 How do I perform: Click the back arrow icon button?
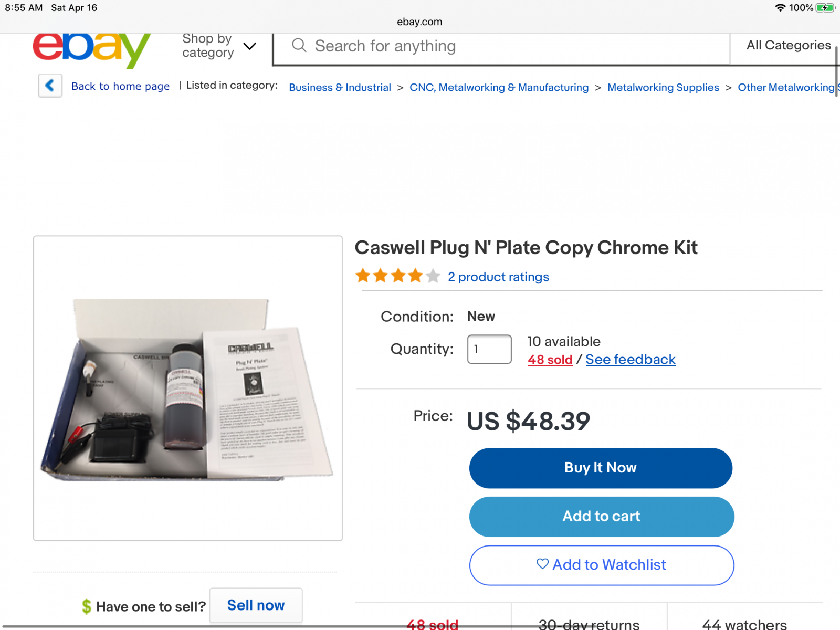(50, 86)
